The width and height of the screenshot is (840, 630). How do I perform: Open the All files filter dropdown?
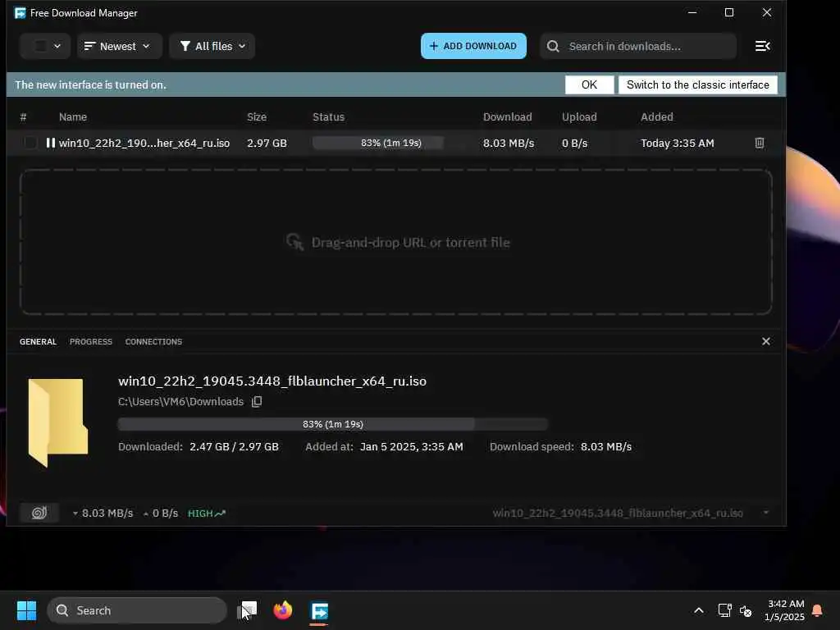(x=212, y=46)
